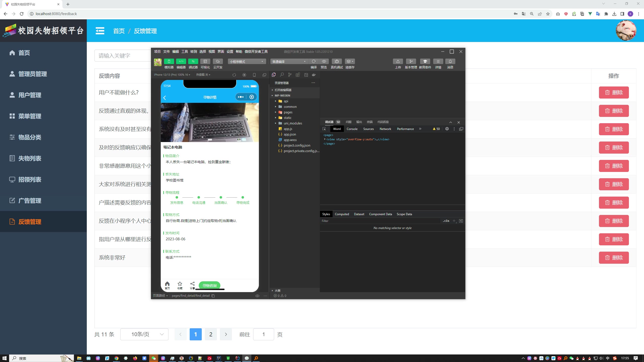Click the 删除 button for feedback item

(614, 92)
